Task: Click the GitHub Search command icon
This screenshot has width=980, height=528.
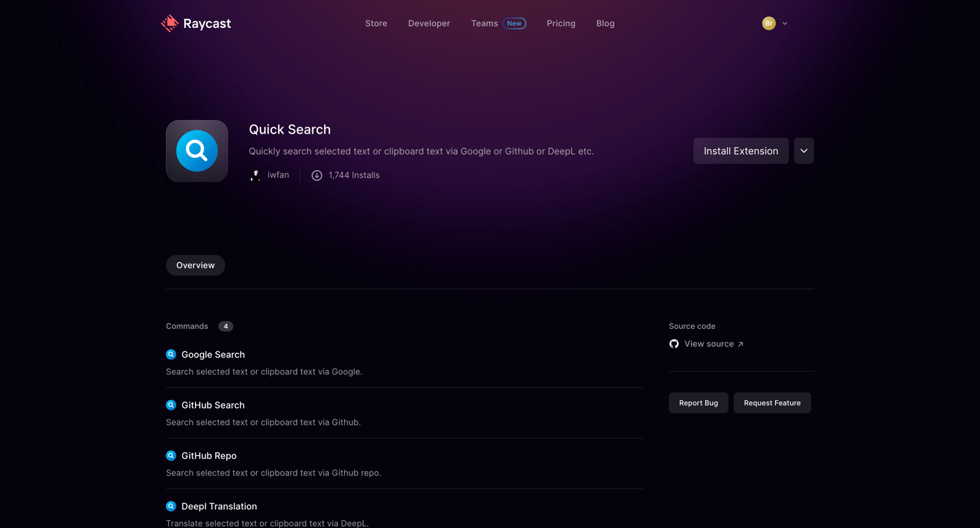Action: point(171,405)
